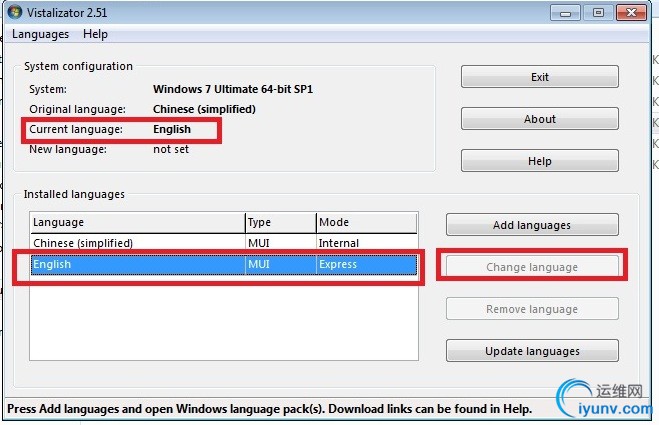Click the new language value not set
The image size is (659, 425).
tap(171, 149)
